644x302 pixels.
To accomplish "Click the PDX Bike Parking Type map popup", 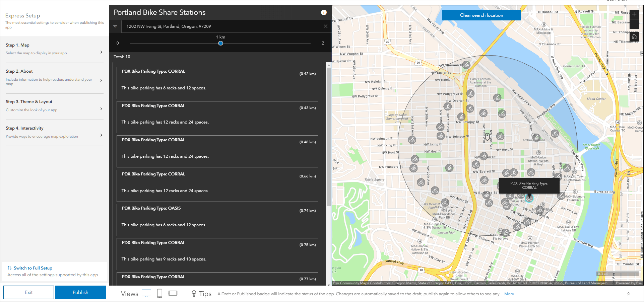I will (x=529, y=185).
